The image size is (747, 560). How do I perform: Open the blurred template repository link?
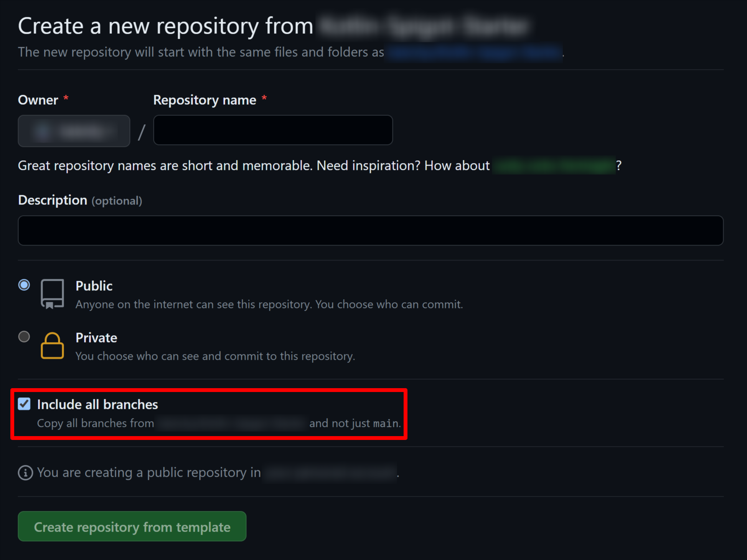coord(474,53)
